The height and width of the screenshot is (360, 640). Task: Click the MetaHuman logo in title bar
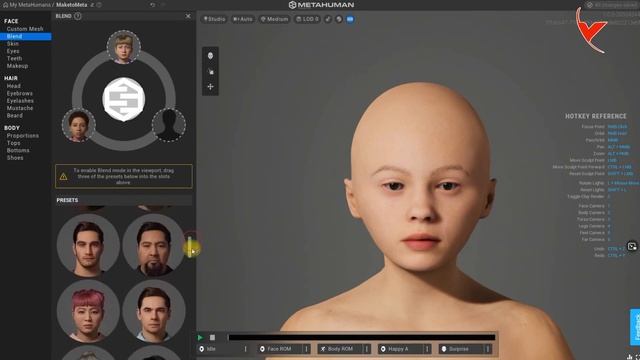pyautogui.click(x=321, y=5)
